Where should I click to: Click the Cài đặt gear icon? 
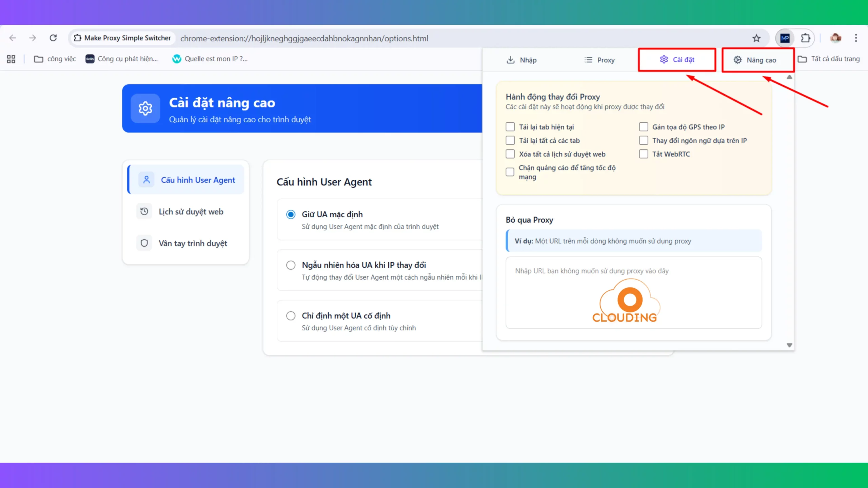[664, 59]
